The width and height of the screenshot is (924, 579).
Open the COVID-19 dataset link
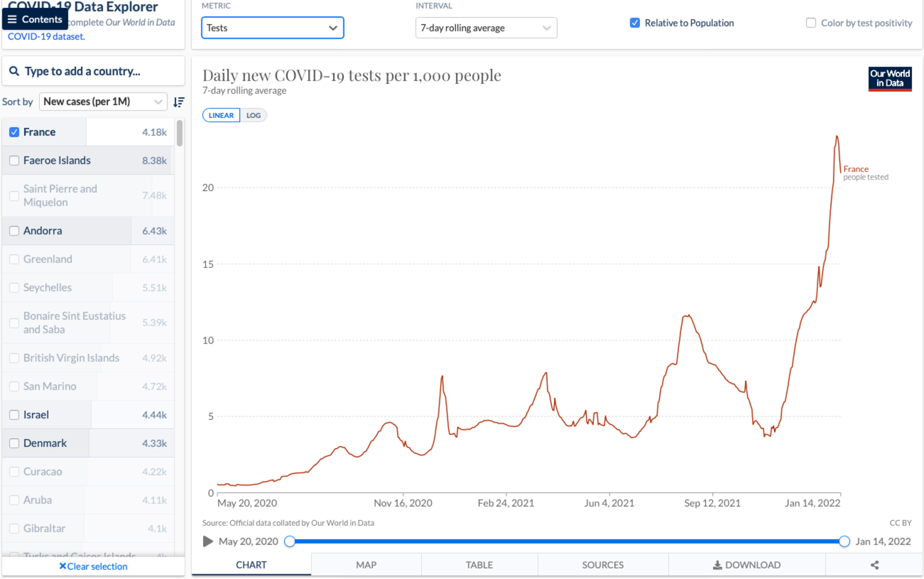46,37
